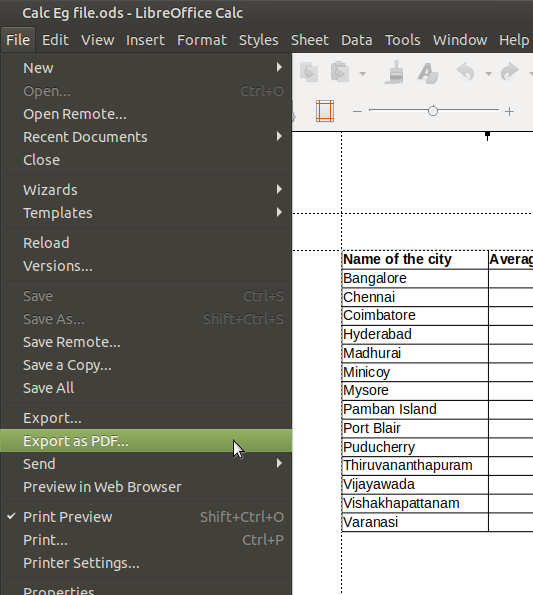Screen dimensions: 533x595
Task: Toggle the Print Preview checked menu item
Action: click(146, 517)
